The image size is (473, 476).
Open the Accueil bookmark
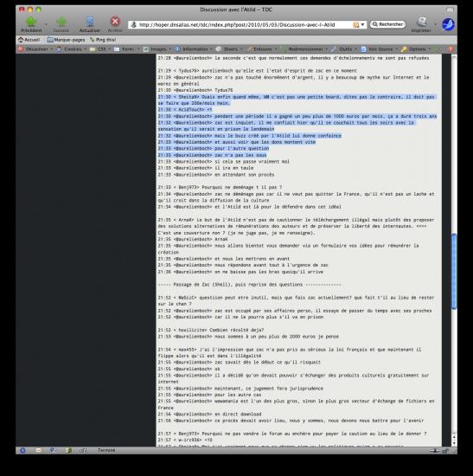pos(29,40)
